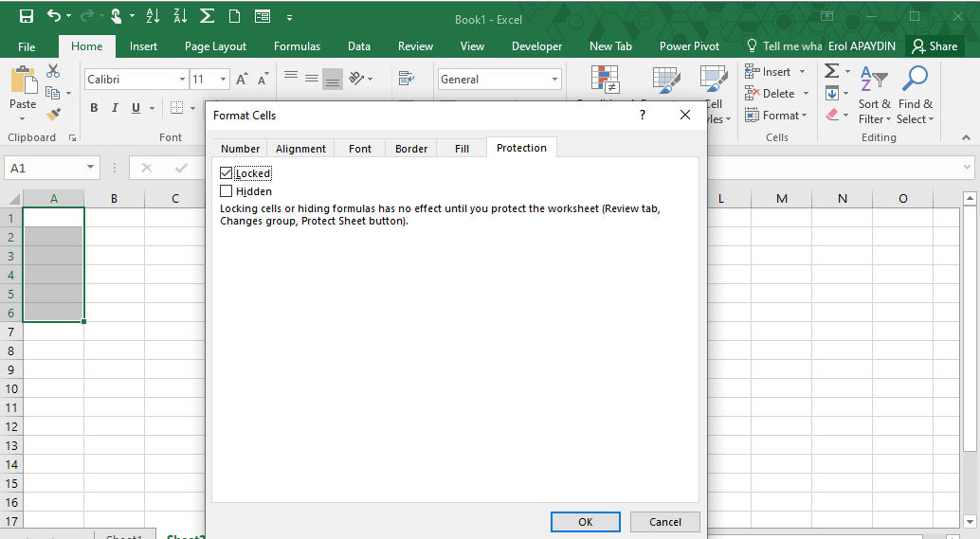This screenshot has width=980, height=539.
Task: Collapse the ribbon with the up chevron
Action: [966, 137]
